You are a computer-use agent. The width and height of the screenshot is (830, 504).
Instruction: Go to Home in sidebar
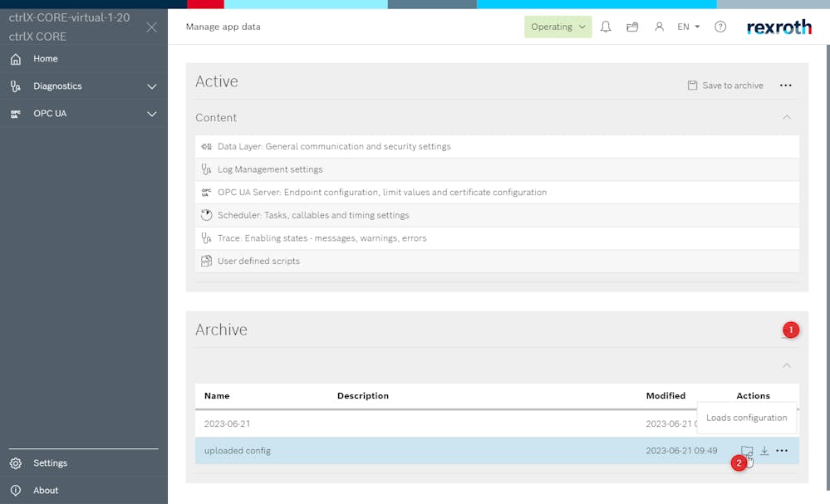click(46, 59)
